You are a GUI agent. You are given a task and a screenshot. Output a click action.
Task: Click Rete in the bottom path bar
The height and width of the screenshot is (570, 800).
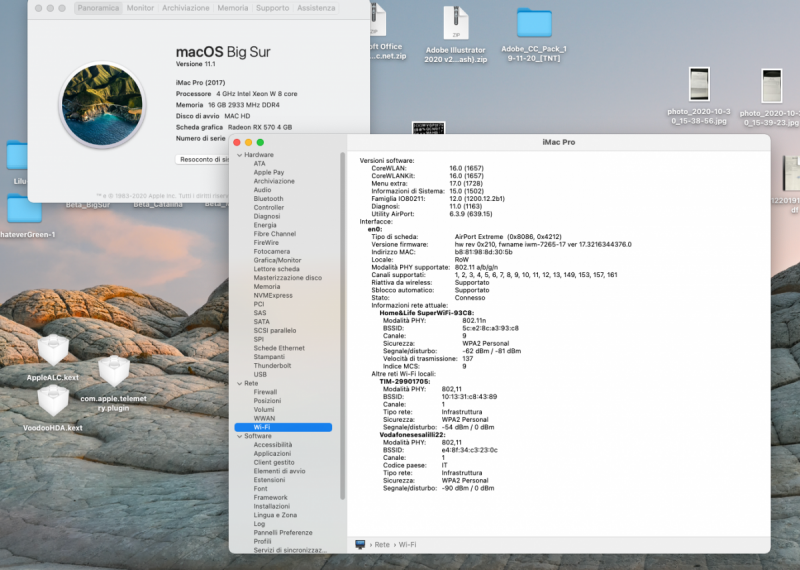[382, 544]
